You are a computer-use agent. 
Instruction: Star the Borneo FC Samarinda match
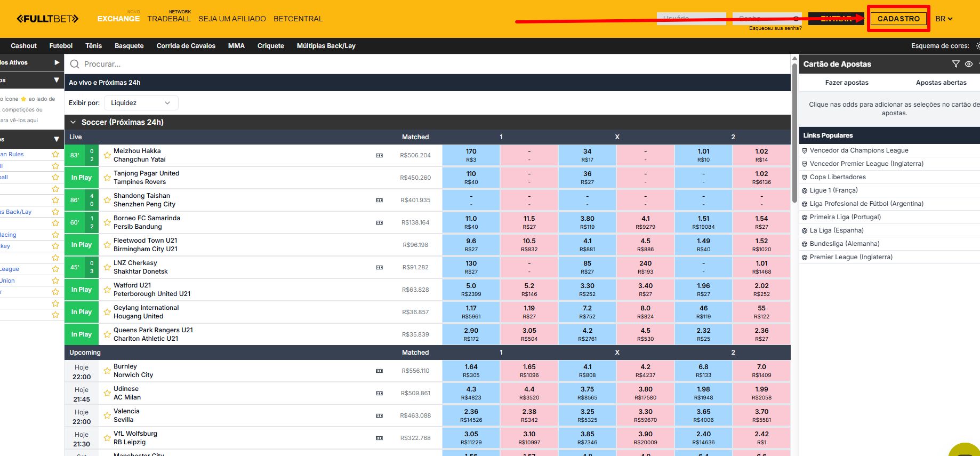(107, 222)
